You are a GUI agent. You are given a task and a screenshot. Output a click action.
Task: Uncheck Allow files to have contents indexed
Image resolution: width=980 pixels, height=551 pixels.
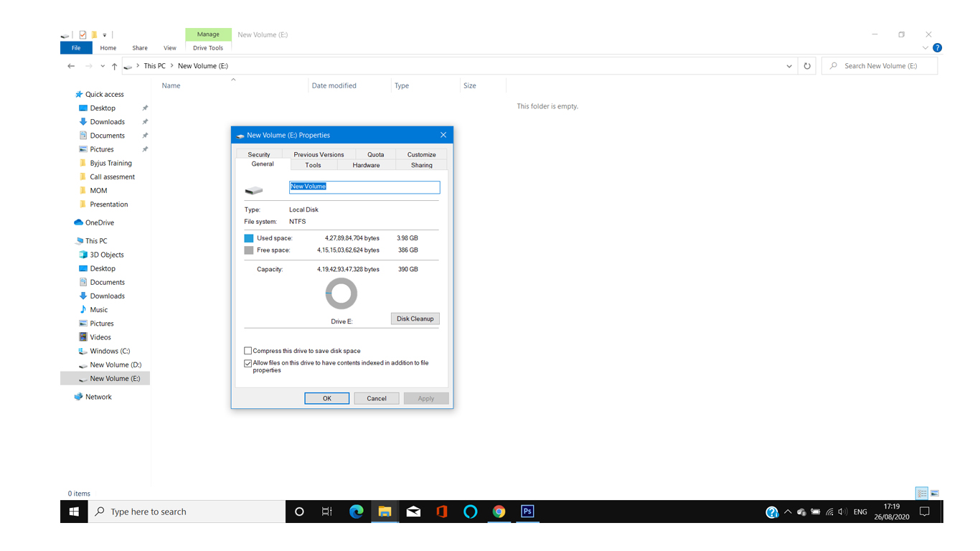tap(248, 363)
